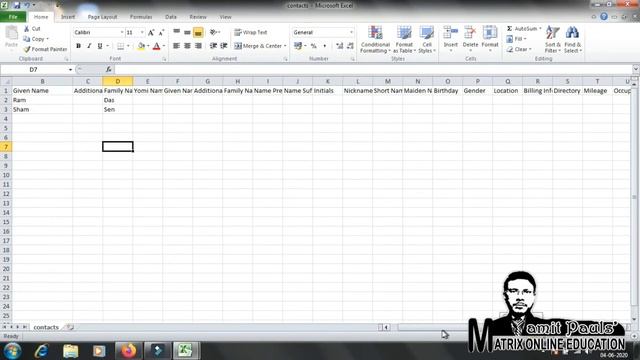Image resolution: width=640 pixels, height=360 pixels.
Task: Open the font name dropdown
Action: pos(122,32)
